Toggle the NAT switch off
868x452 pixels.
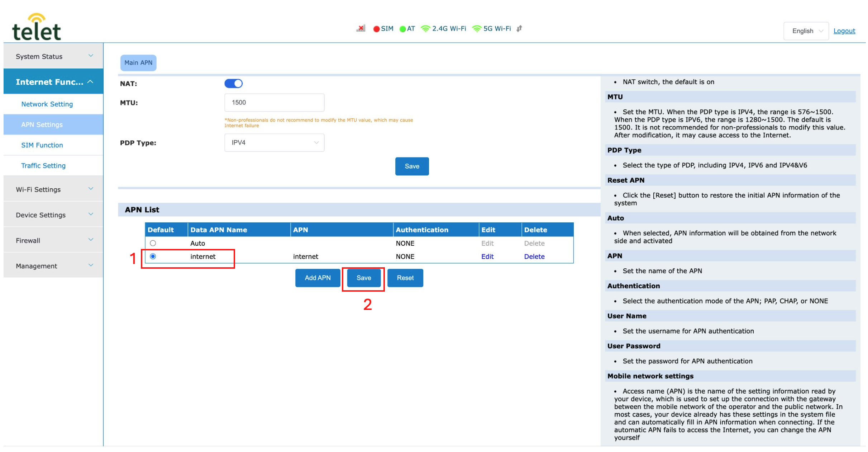tap(234, 84)
